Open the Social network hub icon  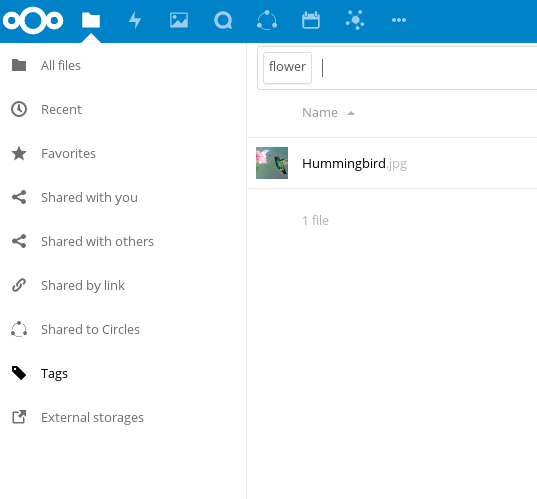click(x=355, y=20)
